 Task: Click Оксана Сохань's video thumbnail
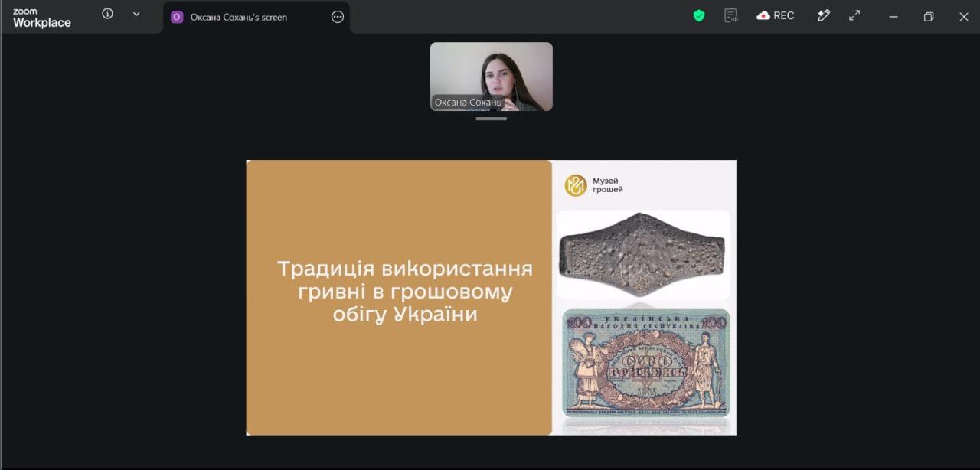click(x=491, y=77)
